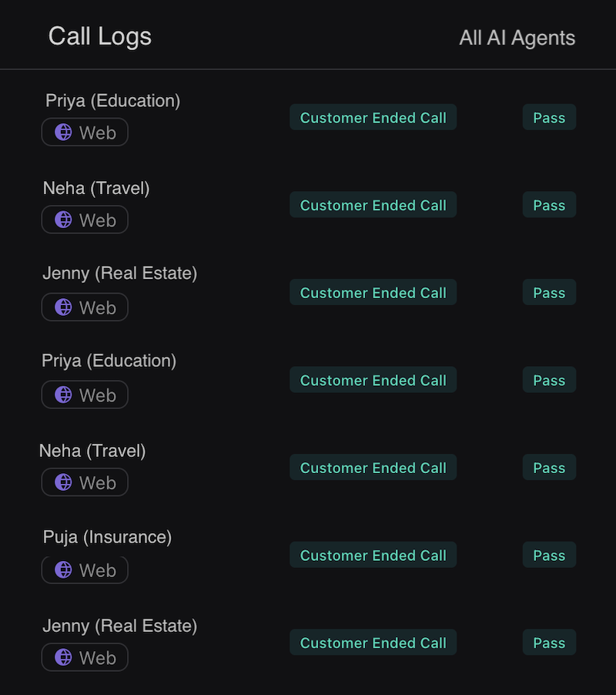Click the Web label in the Puja (Insurance) row

point(98,571)
